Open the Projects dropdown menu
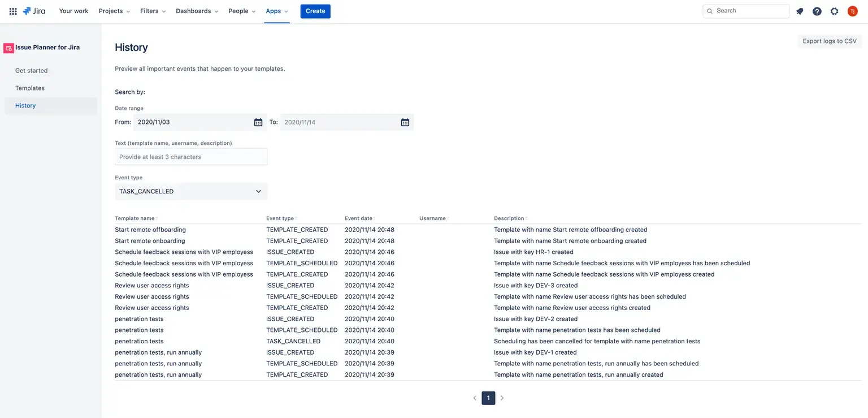This screenshot has width=868, height=418. tap(114, 11)
